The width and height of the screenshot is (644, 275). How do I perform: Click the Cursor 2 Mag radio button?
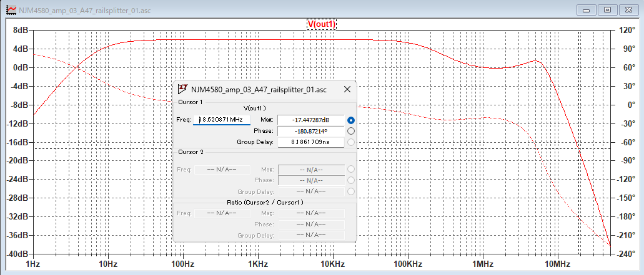click(351, 169)
